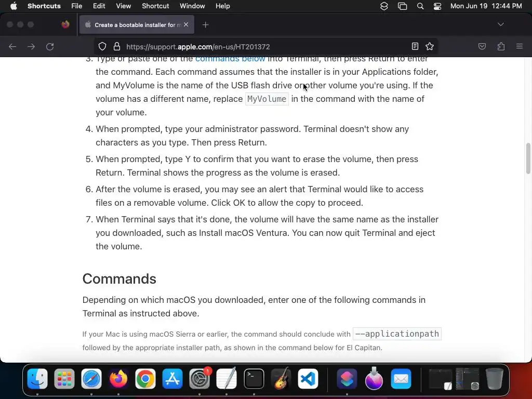This screenshot has width=532, height=399.
Task: Open Control Center in menu bar
Action: (x=437, y=6)
